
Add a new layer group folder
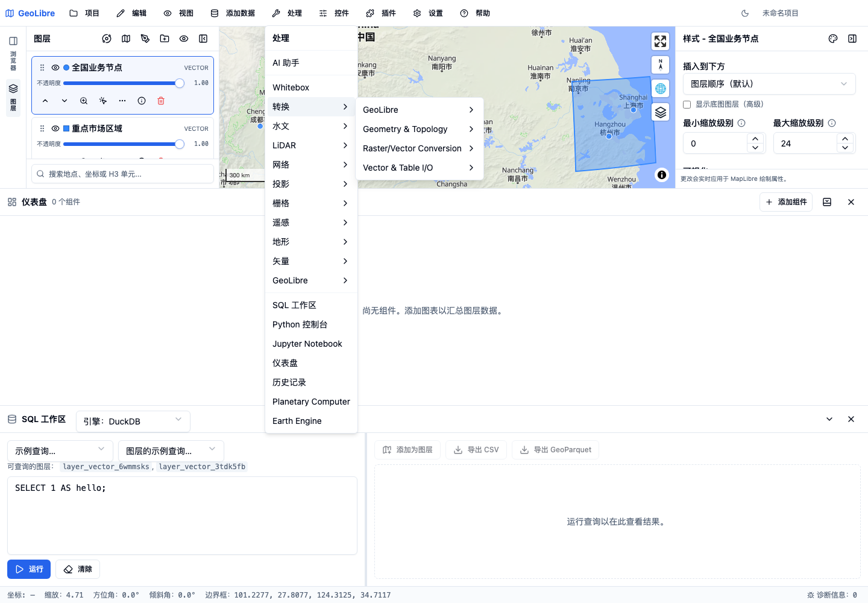[165, 39]
